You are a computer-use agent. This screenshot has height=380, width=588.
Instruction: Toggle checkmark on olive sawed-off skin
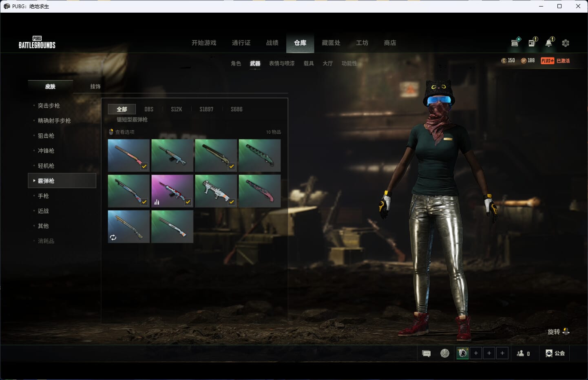click(232, 166)
